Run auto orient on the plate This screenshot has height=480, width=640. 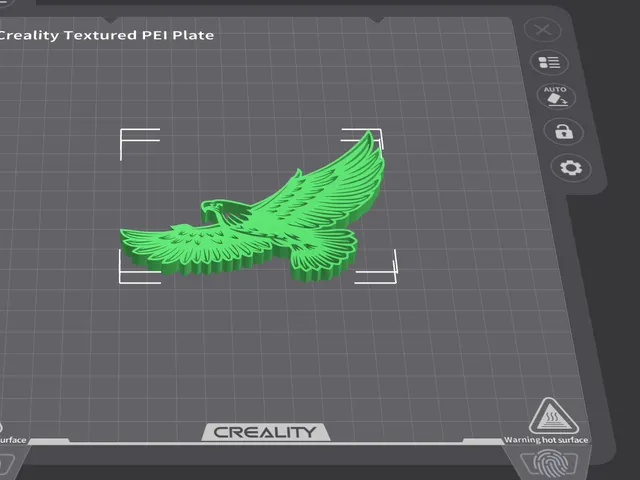pyautogui.click(x=556, y=97)
